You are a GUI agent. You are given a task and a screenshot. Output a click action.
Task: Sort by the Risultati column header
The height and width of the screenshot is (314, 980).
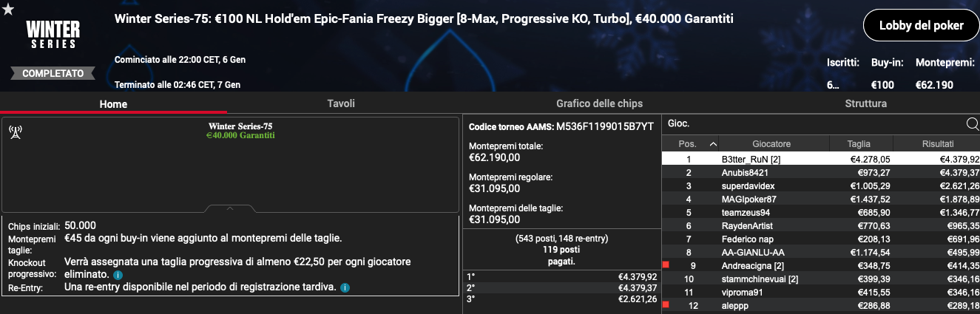click(x=936, y=144)
